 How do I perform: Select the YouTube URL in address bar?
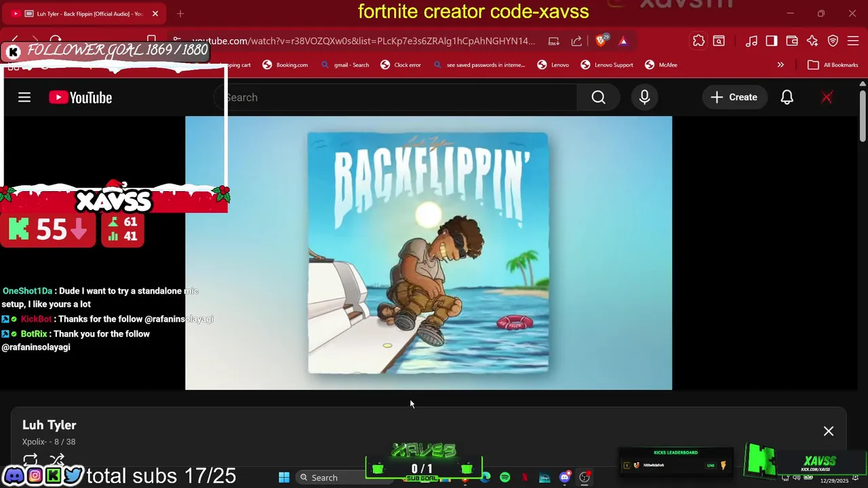(x=363, y=41)
